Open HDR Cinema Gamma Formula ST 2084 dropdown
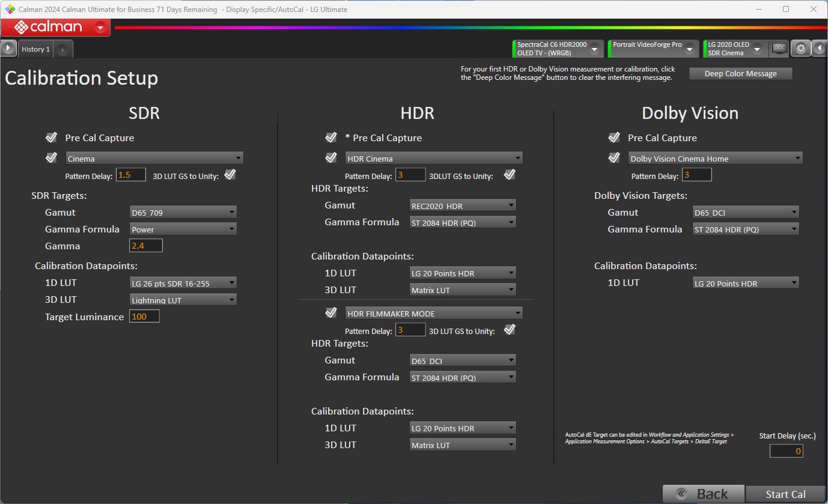Image resolution: width=828 pixels, height=504 pixels. (463, 222)
